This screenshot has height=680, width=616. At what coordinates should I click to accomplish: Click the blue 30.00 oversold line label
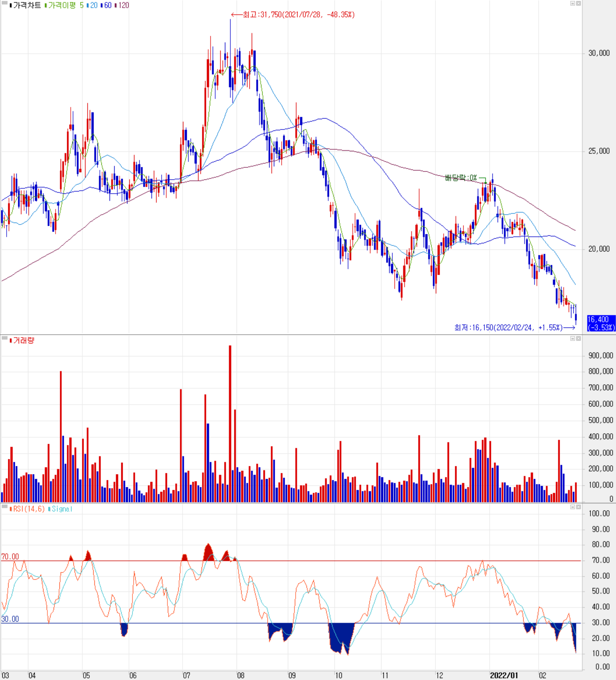pyautogui.click(x=10, y=619)
